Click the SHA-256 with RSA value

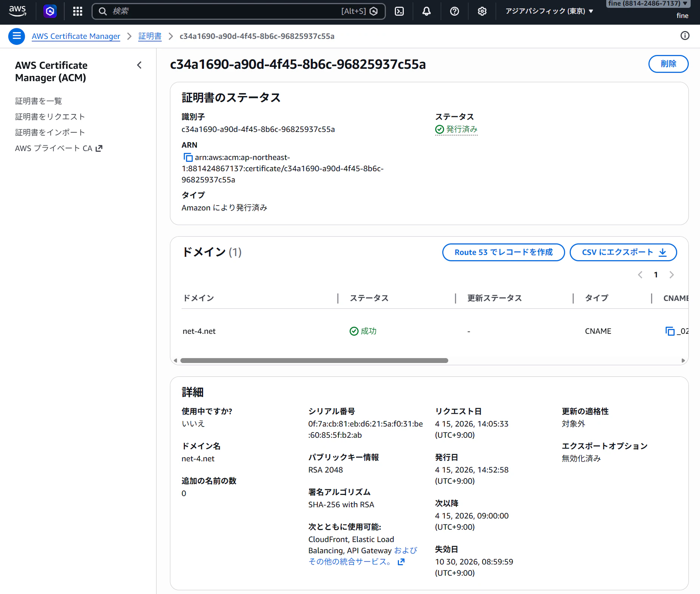pyautogui.click(x=341, y=505)
